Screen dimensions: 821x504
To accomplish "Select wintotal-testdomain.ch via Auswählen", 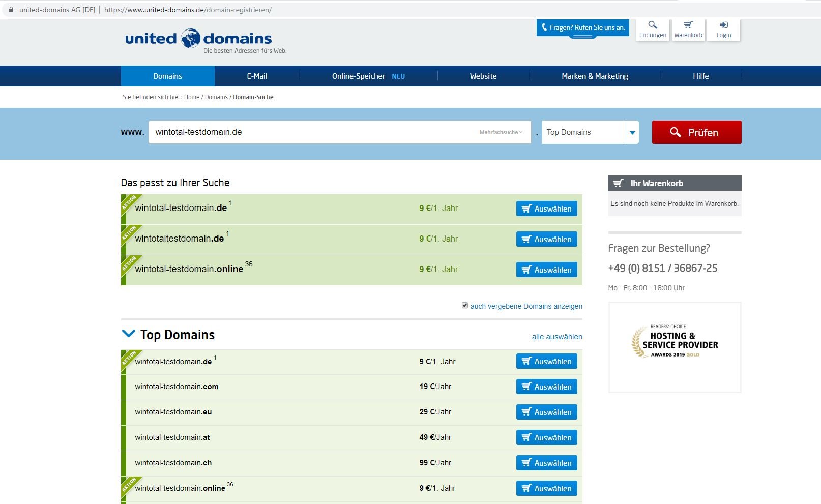I will pyautogui.click(x=546, y=463).
